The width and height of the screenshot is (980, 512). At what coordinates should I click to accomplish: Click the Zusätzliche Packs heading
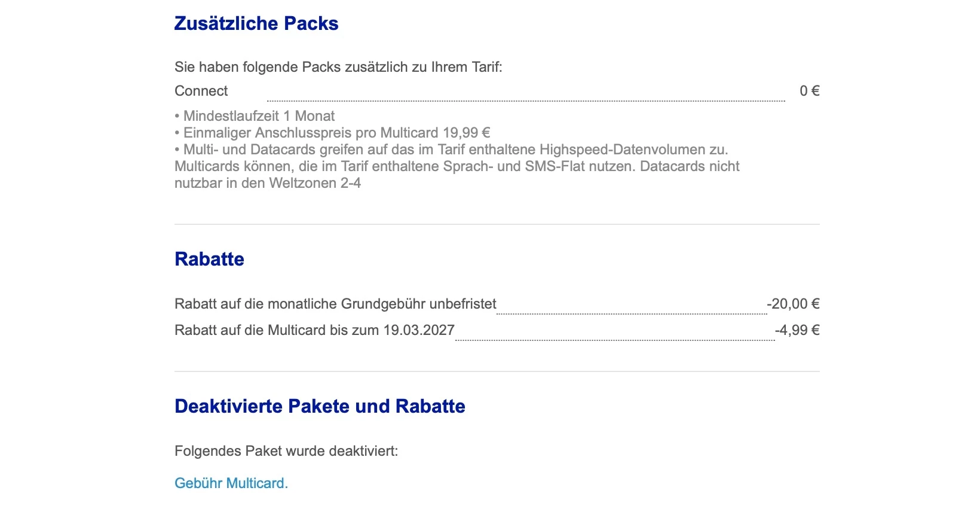[256, 23]
